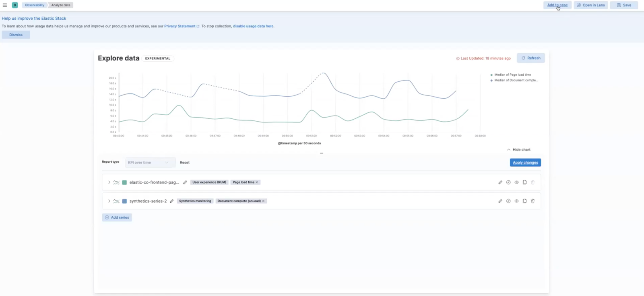Click pencil icon next to synthetics-series-2 name
The image size is (644, 296).
(x=172, y=201)
